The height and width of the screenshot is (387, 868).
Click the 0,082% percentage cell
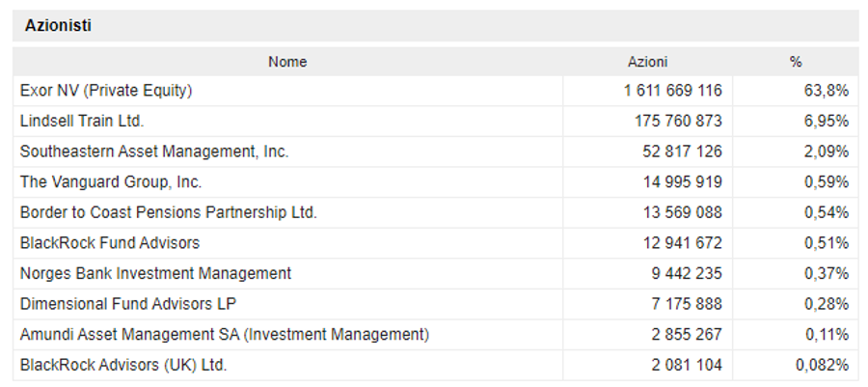click(x=822, y=364)
